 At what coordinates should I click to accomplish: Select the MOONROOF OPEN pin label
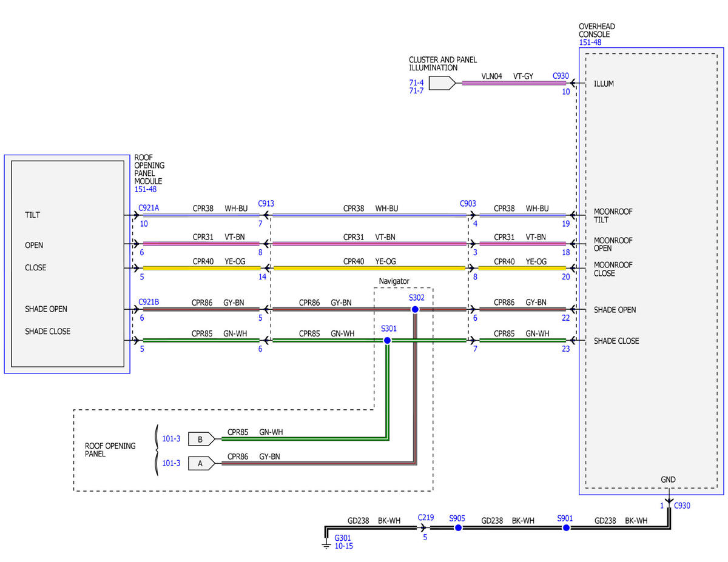click(613, 244)
